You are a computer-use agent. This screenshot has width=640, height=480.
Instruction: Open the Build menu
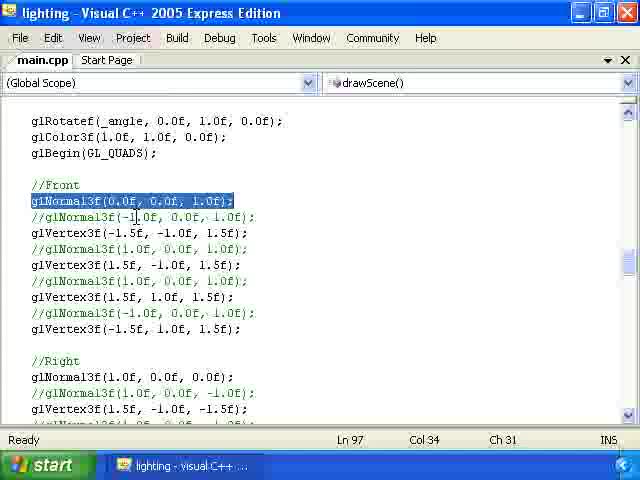[x=177, y=38]
